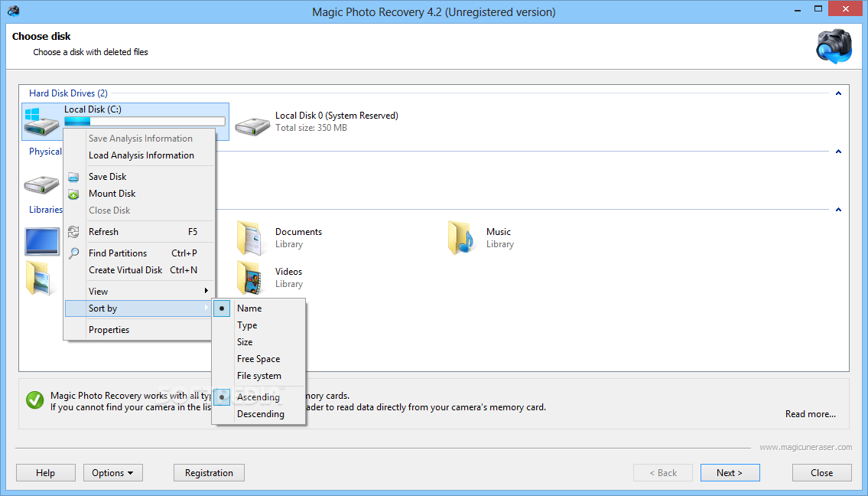Open Properties from context menu
The image size is (868, 496).
coord(139,330)
